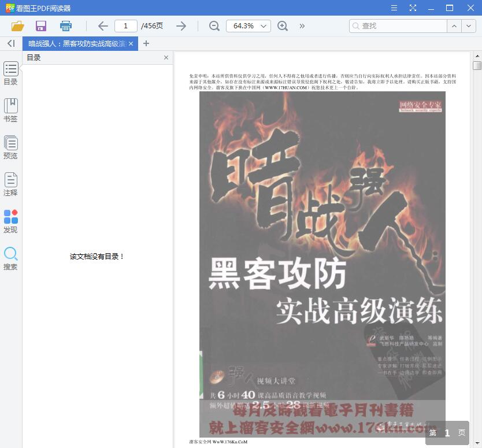Open the 发现 discover panel

11,221
